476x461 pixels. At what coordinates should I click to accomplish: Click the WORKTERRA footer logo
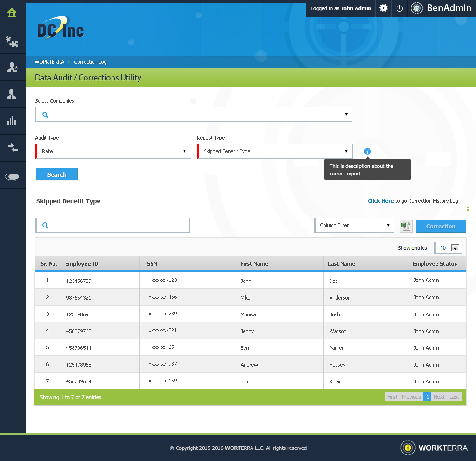(434, 448)
